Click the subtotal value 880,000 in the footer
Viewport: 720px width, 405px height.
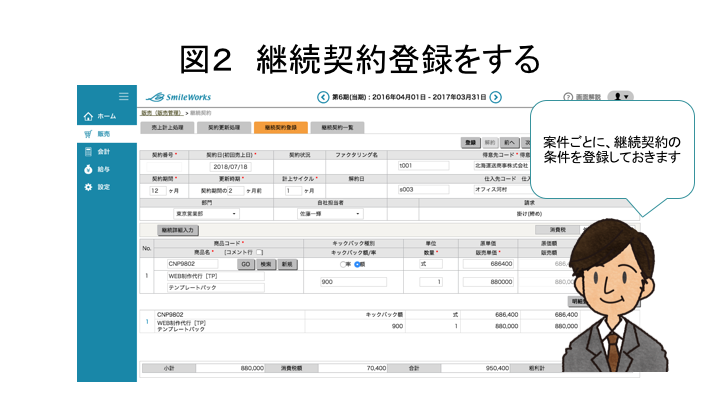click(x=252, y=368)
